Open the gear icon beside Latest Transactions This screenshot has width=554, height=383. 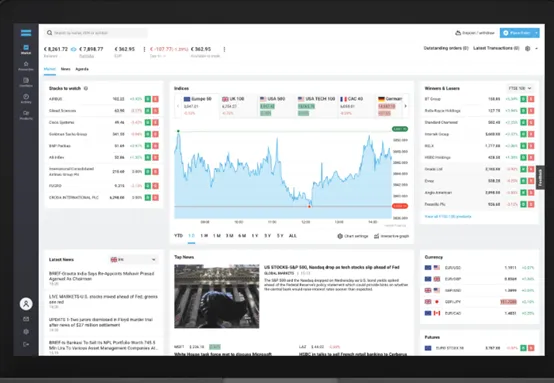(528, 49)
